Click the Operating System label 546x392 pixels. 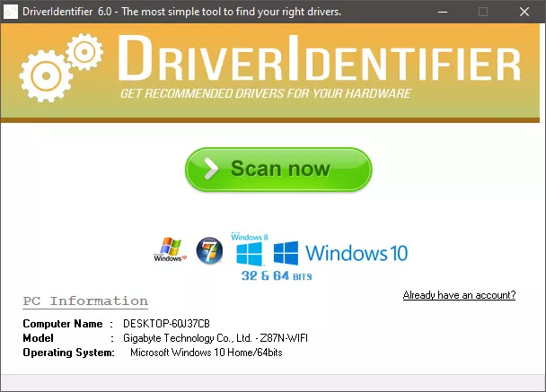pos(68,353)
